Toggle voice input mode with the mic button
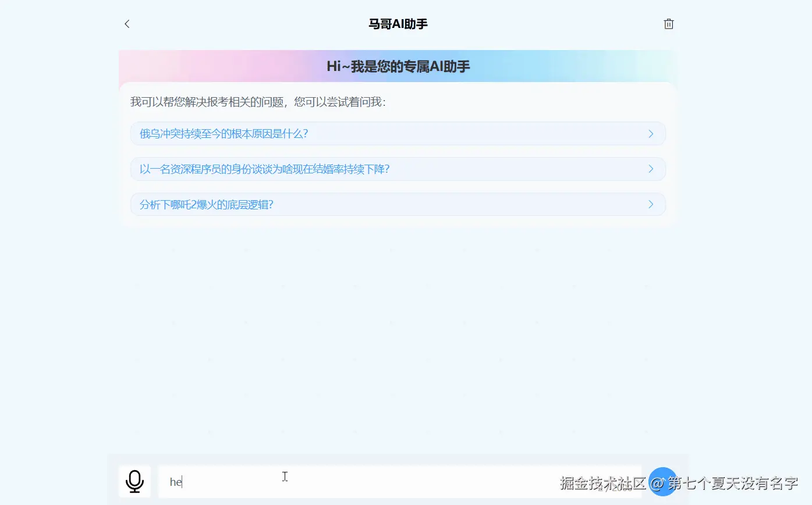 [134, 482]
